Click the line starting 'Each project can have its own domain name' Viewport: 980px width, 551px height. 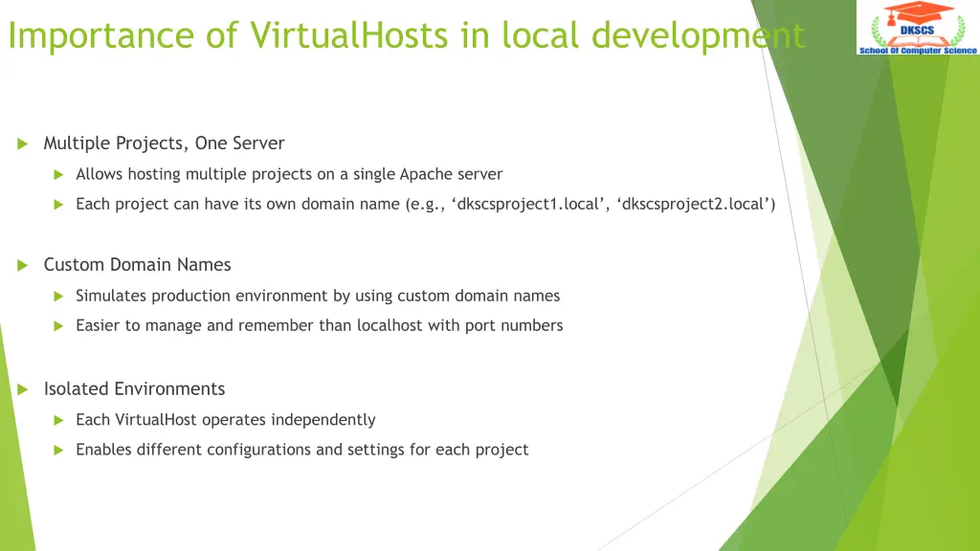coord(425,205)
